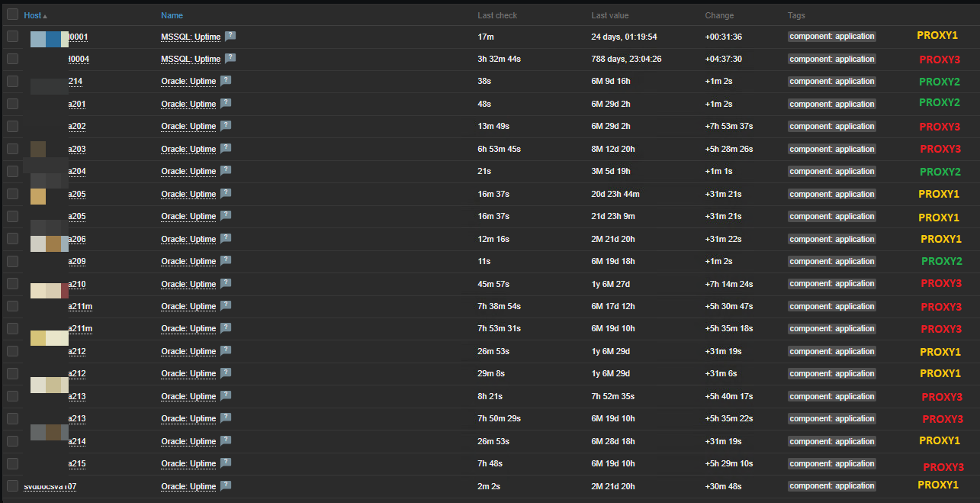The width and height of the screenshot is (980, 503).
Task: Click description icon for host a204
Action: pos(226,171)
